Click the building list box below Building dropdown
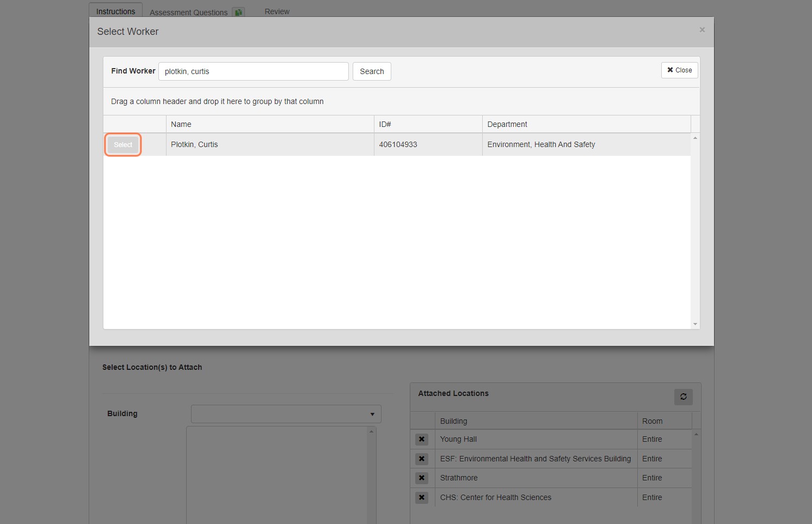The height and width of the screenshot is (524, 812). tap(281, 475)
